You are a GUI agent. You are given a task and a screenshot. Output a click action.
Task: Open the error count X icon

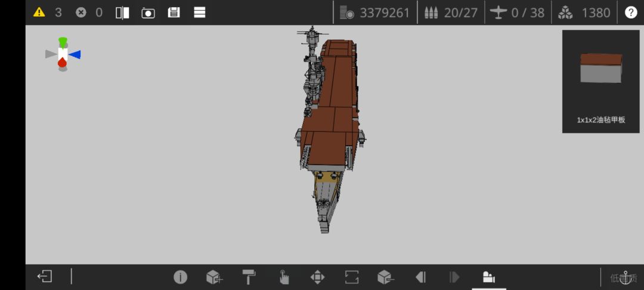coord(81,13)
